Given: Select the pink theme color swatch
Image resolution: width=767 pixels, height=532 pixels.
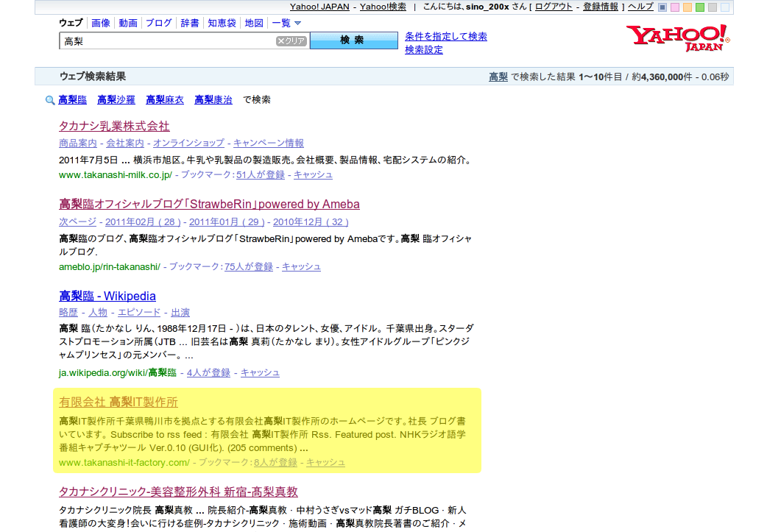Looking at the screenshot, I should click(x=675, y=7).
